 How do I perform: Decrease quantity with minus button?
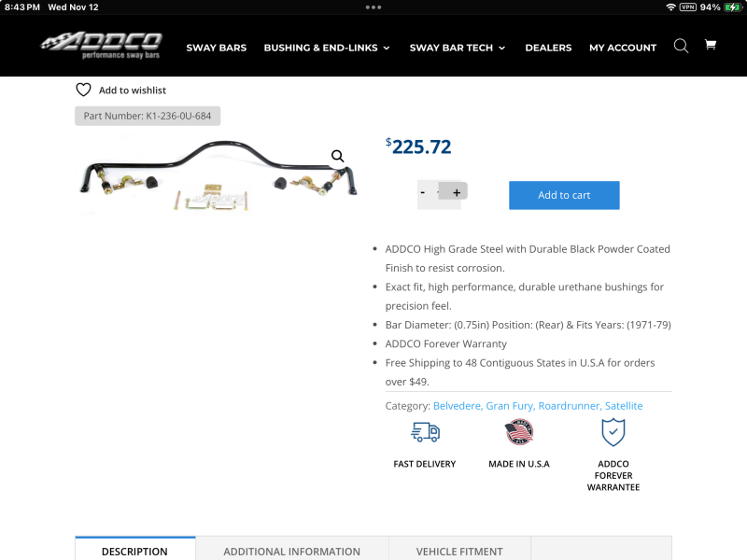(423, 192)
